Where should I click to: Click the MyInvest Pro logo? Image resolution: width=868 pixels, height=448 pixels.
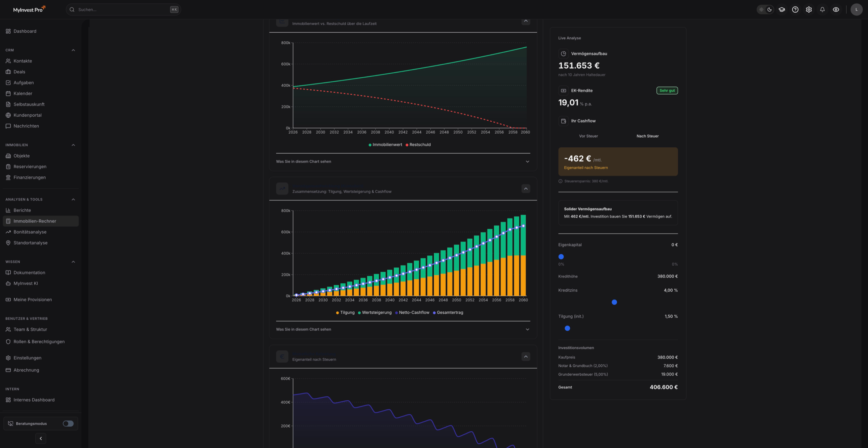pos(29,10)
